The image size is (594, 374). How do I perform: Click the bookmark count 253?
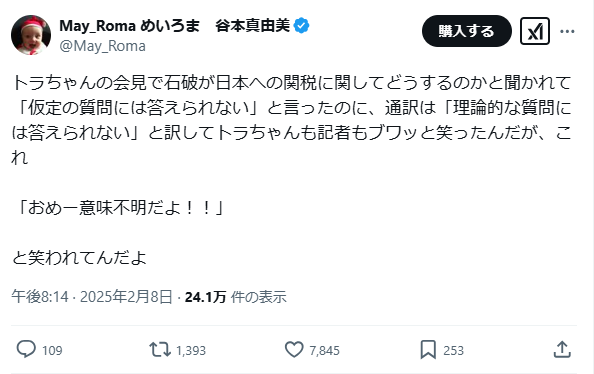click(x=453, y=351)
